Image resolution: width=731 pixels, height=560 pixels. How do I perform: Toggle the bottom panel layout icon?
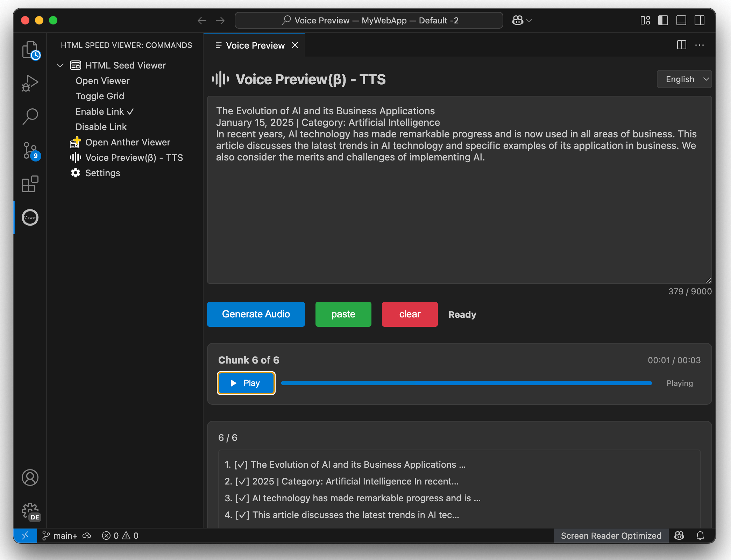[x=681, y=20]
